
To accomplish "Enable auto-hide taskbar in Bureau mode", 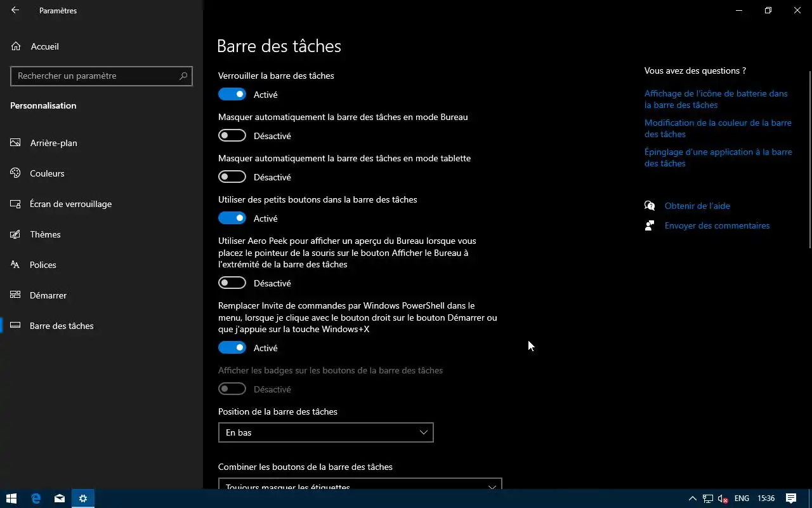I will tap(232, 136).
